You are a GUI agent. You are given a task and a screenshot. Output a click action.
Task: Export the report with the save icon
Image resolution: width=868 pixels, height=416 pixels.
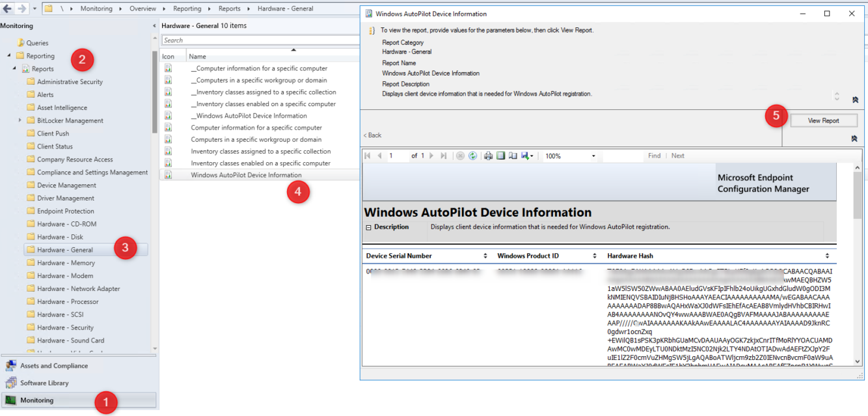click(524, 156)
